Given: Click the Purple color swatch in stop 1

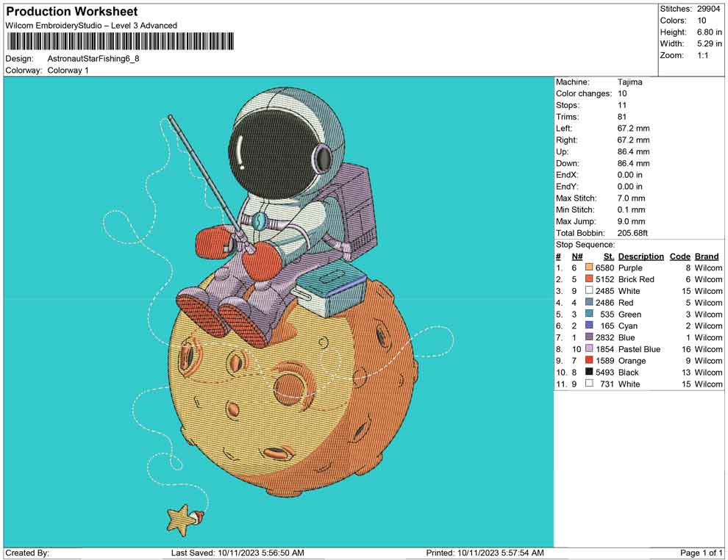Looking at the screenshot, I should point(589,268).
